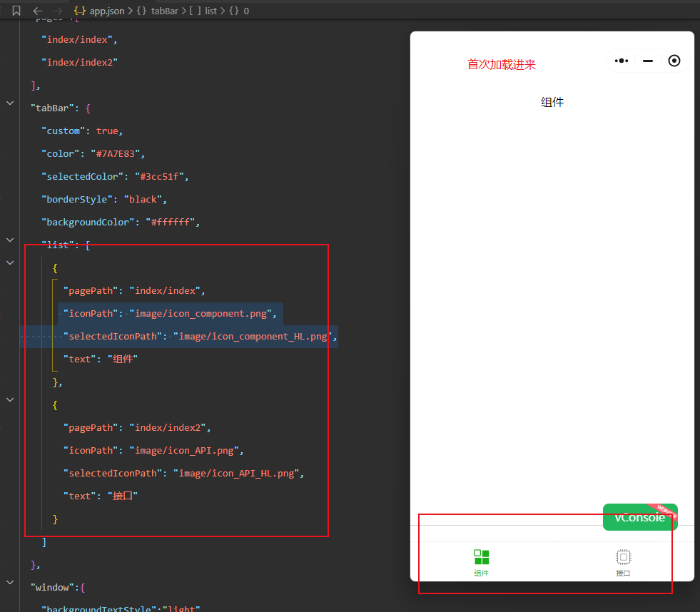This screenshot has width=700, height=612.
Task: Open the vConsole debug panel
Action: 640,517
